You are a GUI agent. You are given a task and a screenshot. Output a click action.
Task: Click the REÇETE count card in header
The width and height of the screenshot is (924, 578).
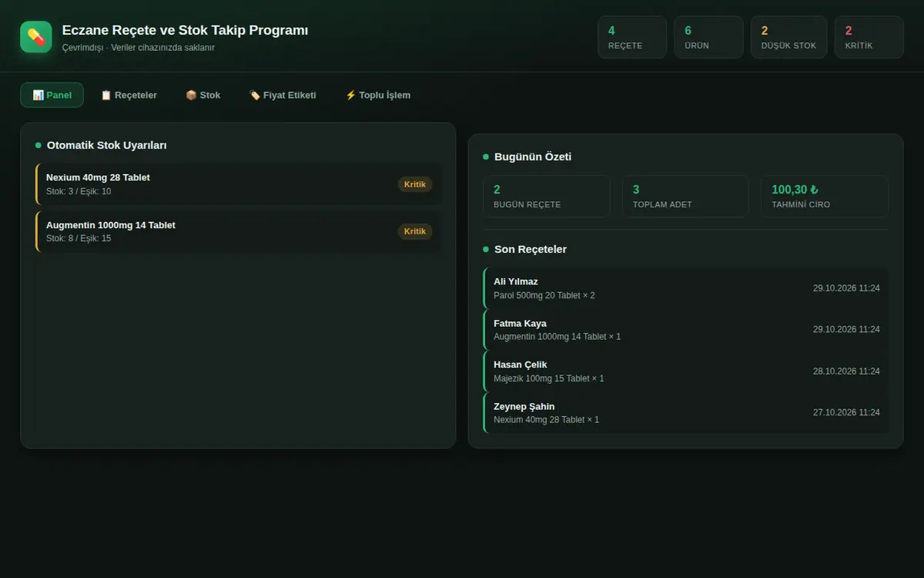click(x=632, y=37)
